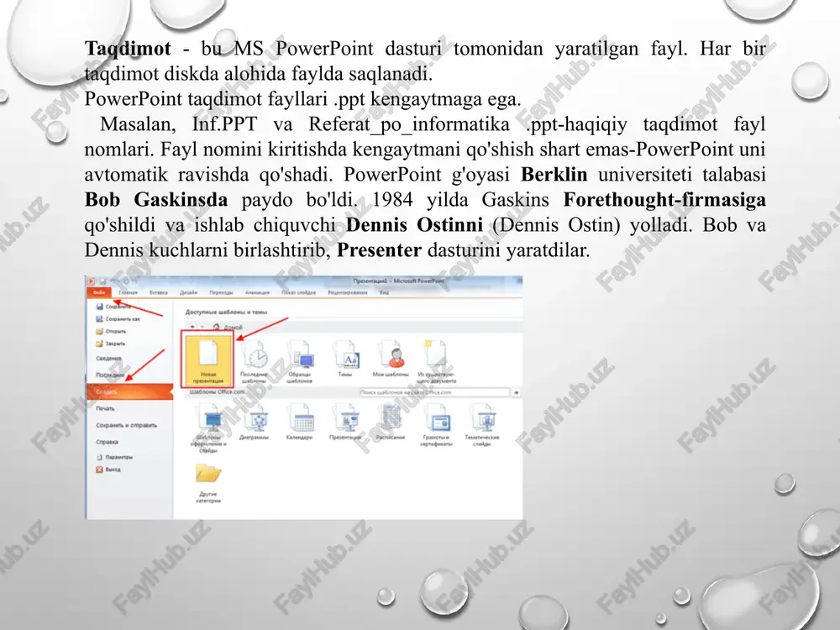Click the Шаблоны Office.com label
Screen dimensions: 840x630
[217, 392]
